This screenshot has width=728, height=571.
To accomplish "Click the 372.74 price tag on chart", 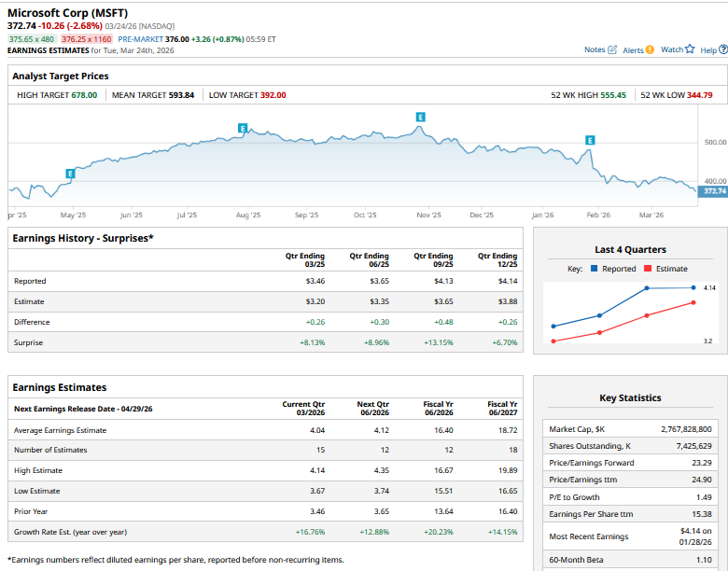I will [714, 191].
